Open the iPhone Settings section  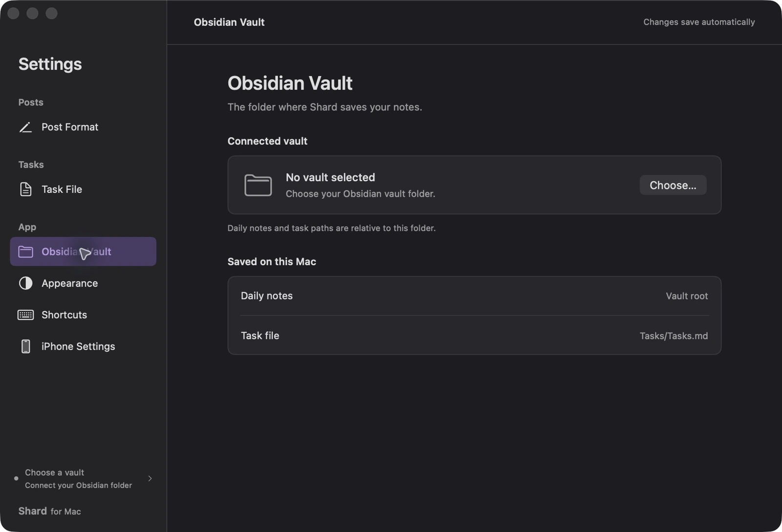pyautogui.click(x=83, y=346)
